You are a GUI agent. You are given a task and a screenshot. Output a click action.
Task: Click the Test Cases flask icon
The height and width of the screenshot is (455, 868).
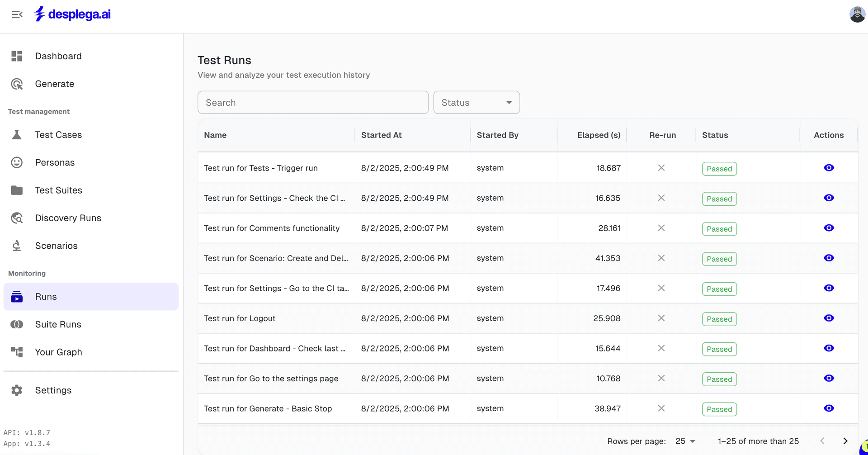coord(17,135)
